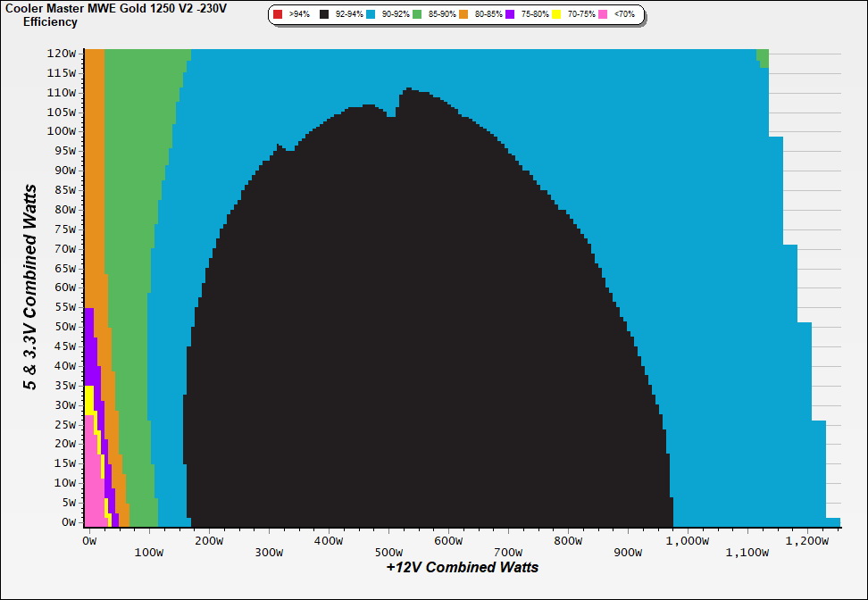
Task: Click the chart title 'Cooler Master MWE Gold 1250 V2'
Action: (x=115, y=8)
